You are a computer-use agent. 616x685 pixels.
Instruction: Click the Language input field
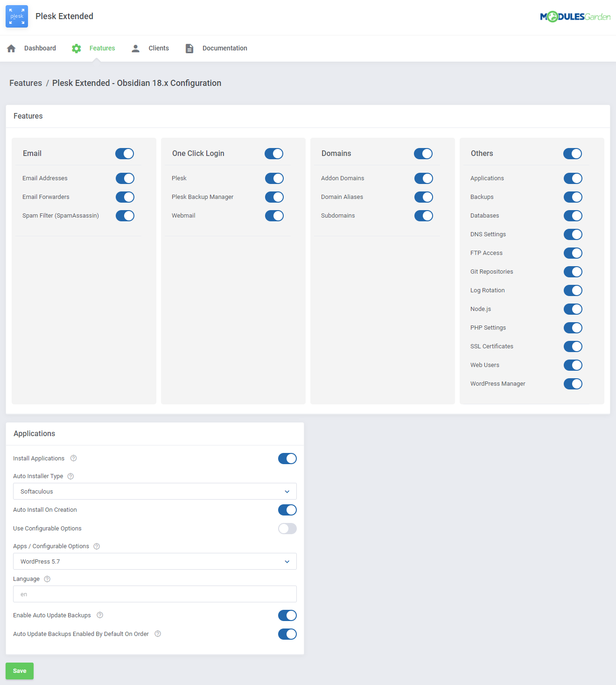[155, 594]
